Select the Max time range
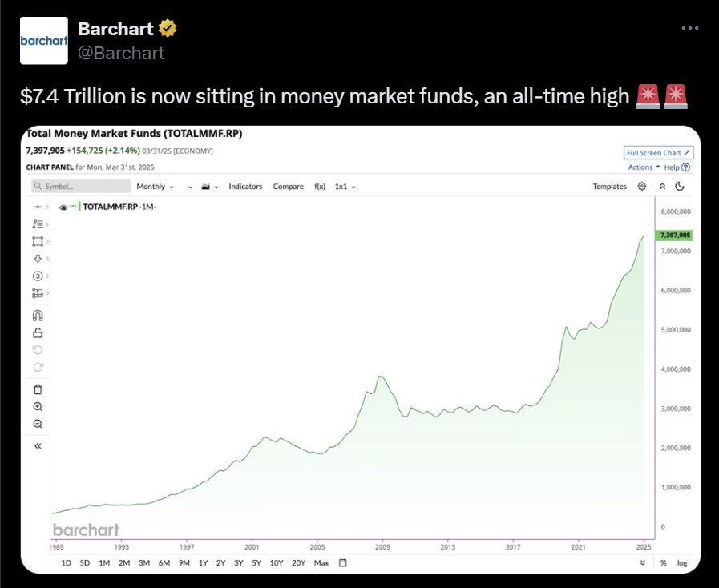Viewport: 719px width, 588px height. pyautogui.click(x=321, y=562)
